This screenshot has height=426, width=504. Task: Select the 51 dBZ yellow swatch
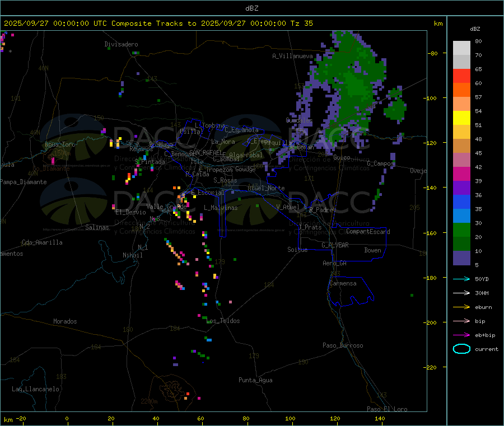coord(461,118)
